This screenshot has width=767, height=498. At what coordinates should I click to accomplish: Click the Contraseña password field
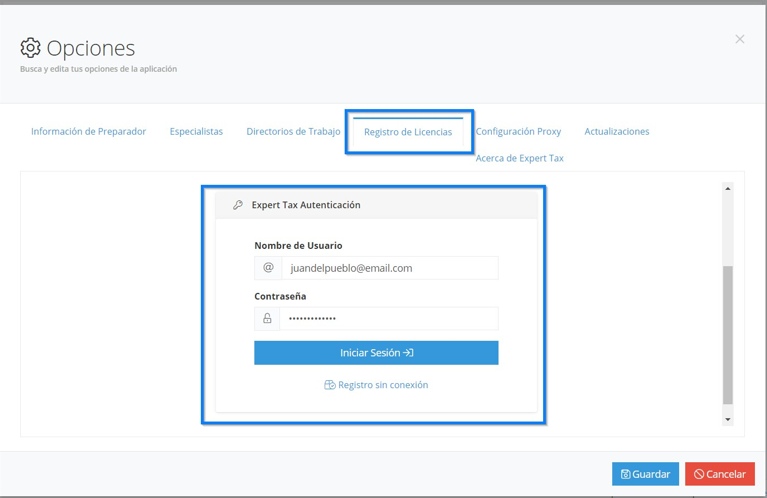coord(389,318)
